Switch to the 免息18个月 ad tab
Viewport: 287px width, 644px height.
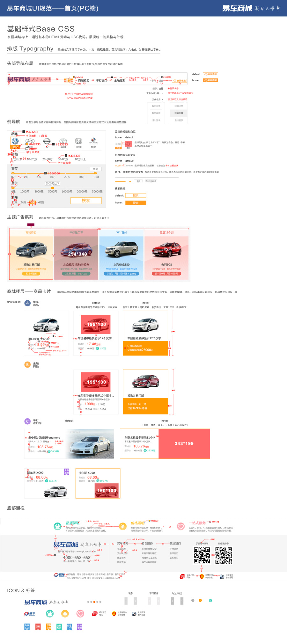(166, 232)
